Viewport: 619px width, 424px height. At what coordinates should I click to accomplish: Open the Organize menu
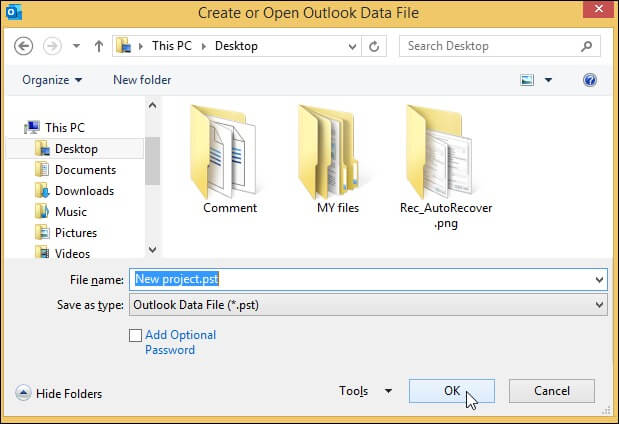point(52,80)
